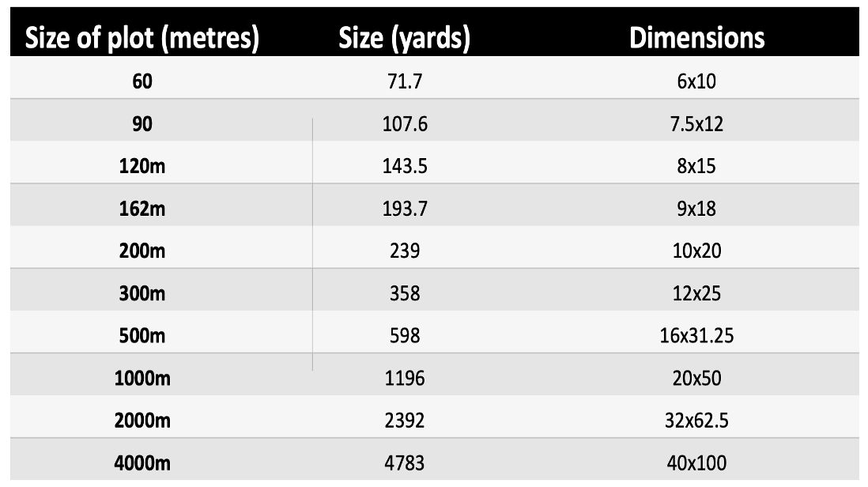Select the 7.5x12 dimensions cell
The width and height of the screenshot is (868, 487).
coord(696,124)
